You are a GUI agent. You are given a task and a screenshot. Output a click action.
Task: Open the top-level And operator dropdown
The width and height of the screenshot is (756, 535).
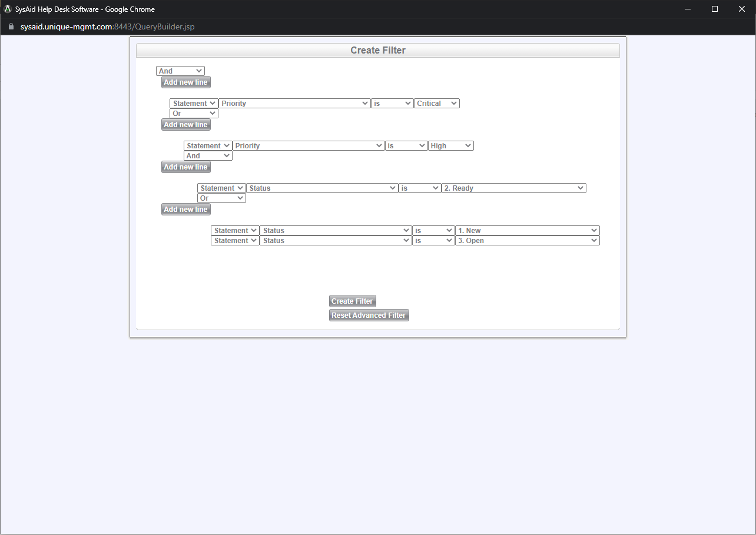click(180, 71)
